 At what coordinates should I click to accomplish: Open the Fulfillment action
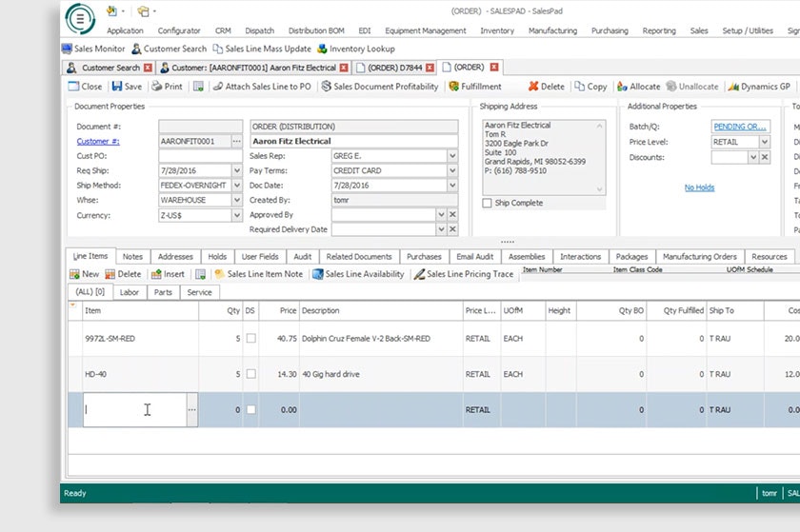pyautogui.click(x=475, y=87)
